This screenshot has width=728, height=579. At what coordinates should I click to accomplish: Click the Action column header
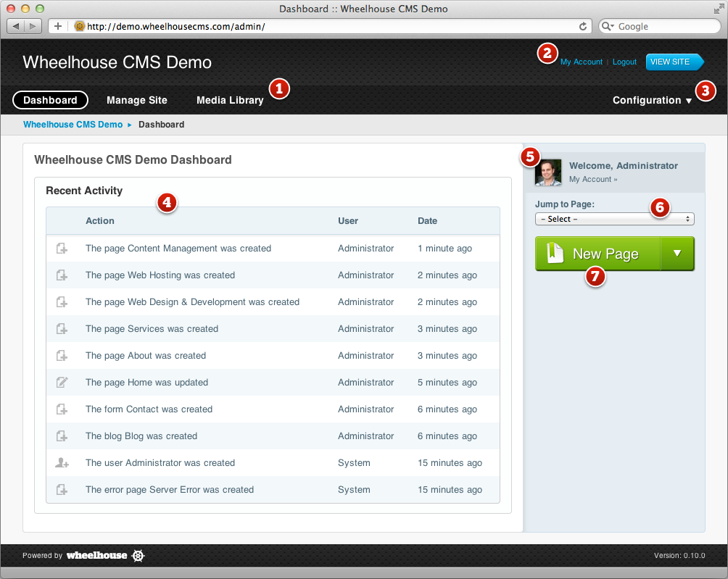(100, 221)
